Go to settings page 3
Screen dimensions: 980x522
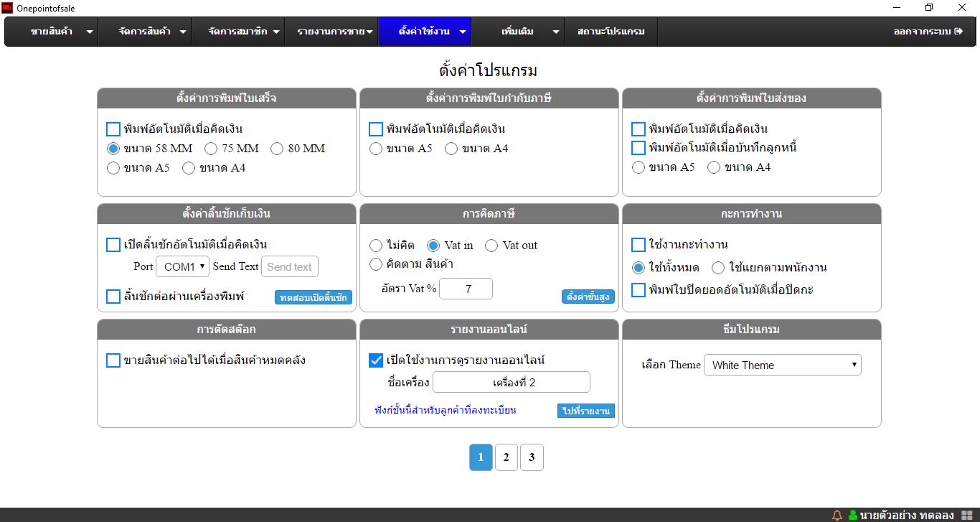tap(532, 457)
